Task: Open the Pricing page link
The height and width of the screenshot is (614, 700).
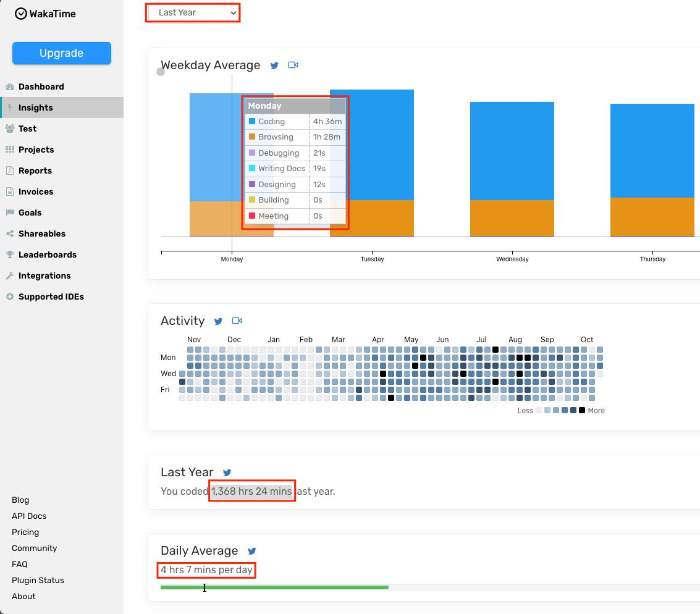Action: click(x=25, y=532)
